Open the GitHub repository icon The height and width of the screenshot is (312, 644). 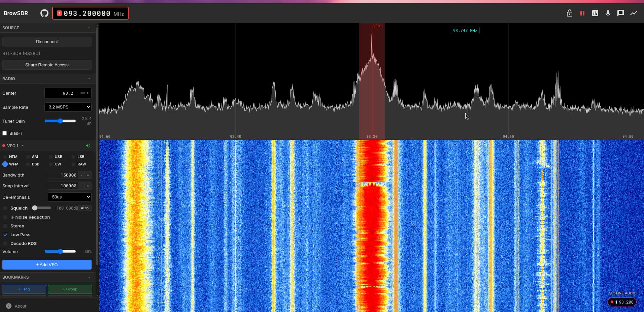click(x=44, y=13)
